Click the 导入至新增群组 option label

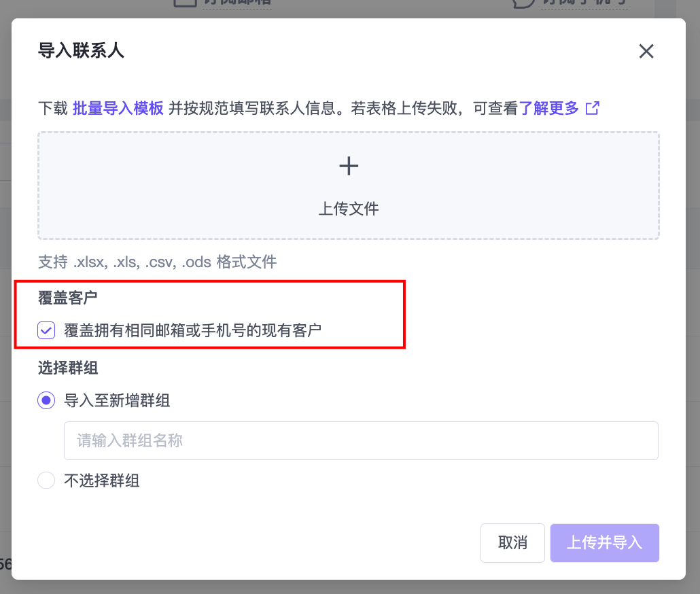(x=117, y=400)
